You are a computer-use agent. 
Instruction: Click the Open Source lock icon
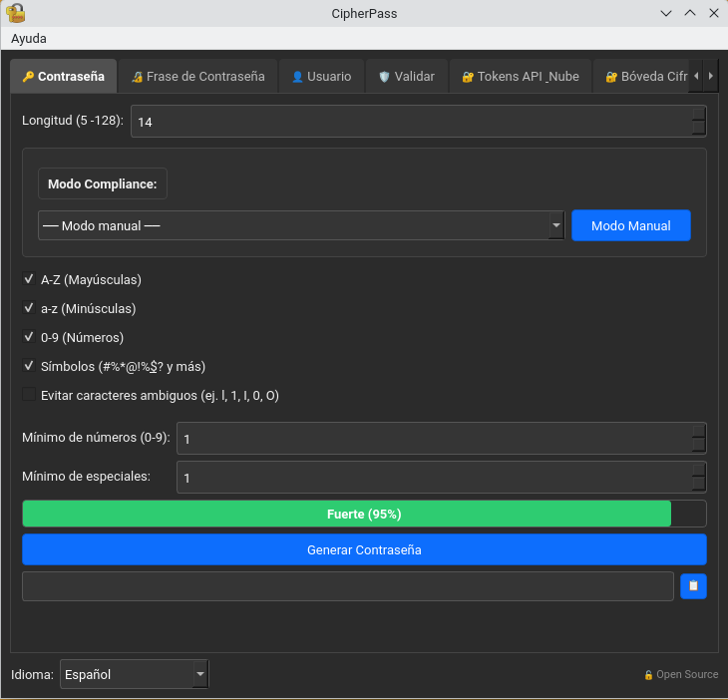tap(648, 675)
